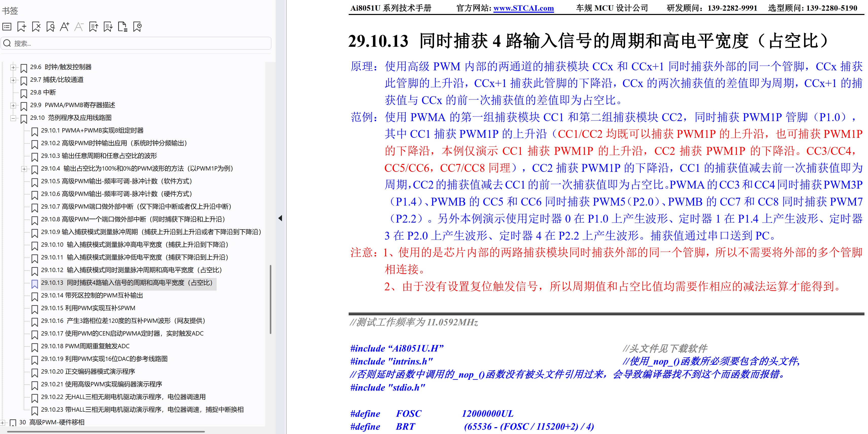This screenshot has height=434, width=868.
Task: Expand the 29.7 捕获/比较通道 node
Action: pyautogui.click(x=13, y=80)
